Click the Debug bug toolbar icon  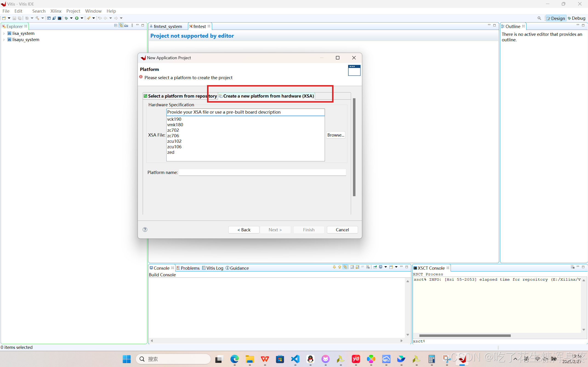[66, 18]
